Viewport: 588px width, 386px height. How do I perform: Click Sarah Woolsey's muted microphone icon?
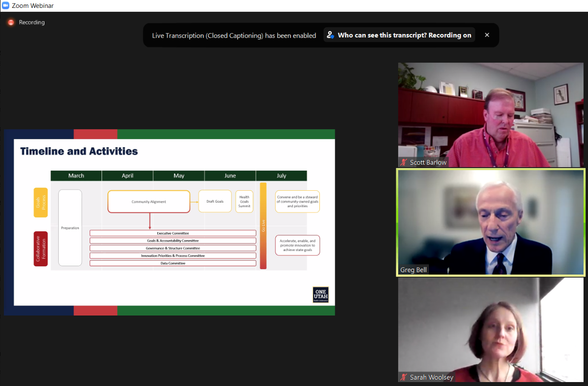click(x=405, y=377)
